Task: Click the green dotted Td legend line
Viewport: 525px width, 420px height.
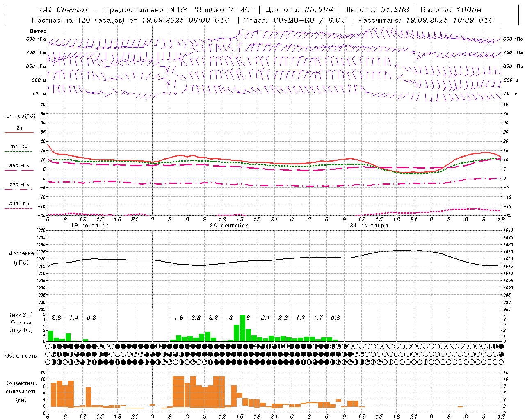Action: (19, 151)
